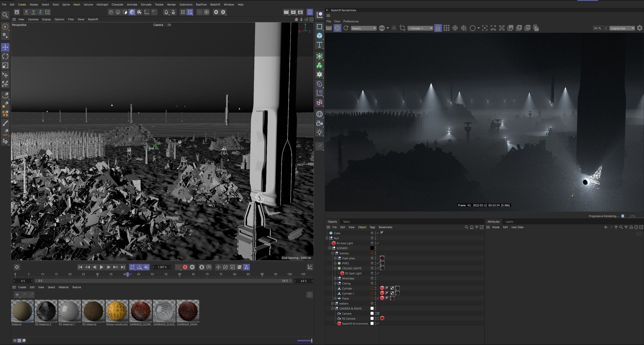Viewport: 644px width, 345px height.
Task: Open Objects manager search icon
Action: [x=466, y=227]
